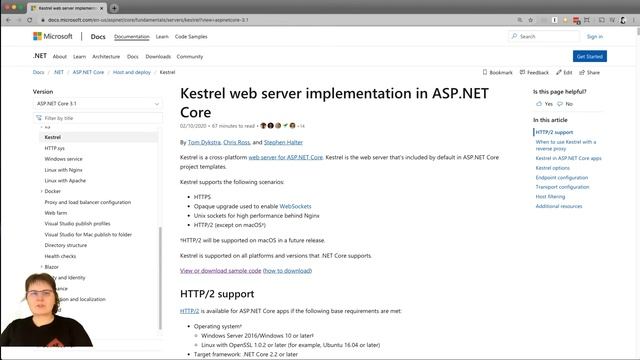This screenshot has width=640, height=360.
Task: Click the sidebar tree scrollbar
Action: 160,278
